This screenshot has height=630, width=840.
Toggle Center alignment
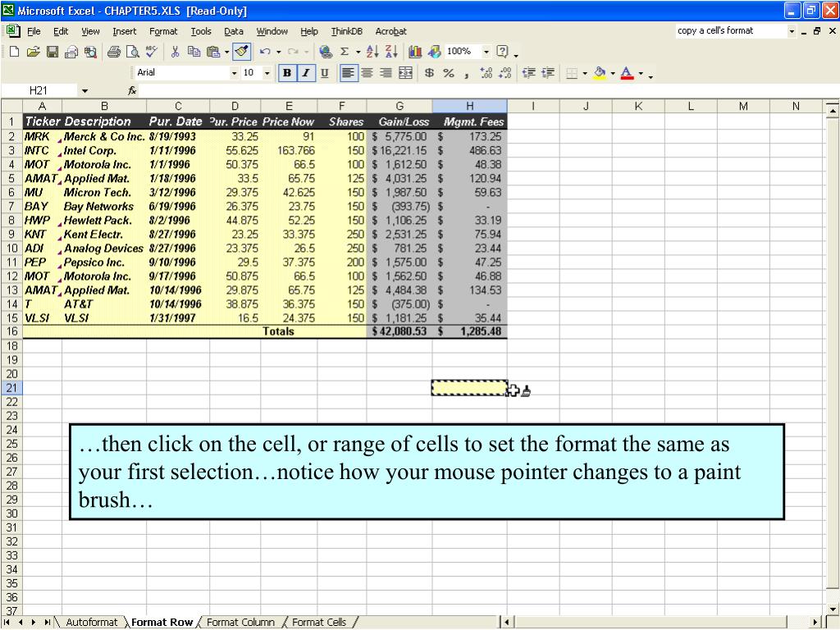[367, 73]
